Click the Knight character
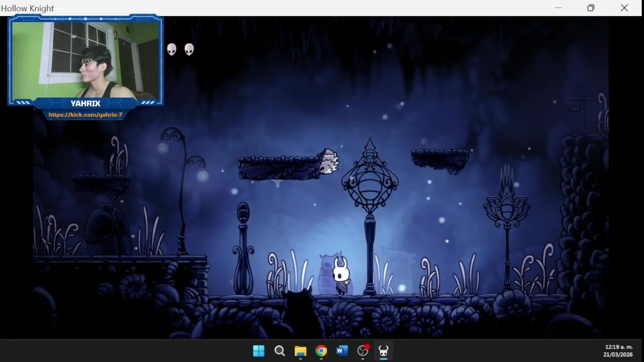This screenshot has width=644, height=362. (x=342, y=275)
